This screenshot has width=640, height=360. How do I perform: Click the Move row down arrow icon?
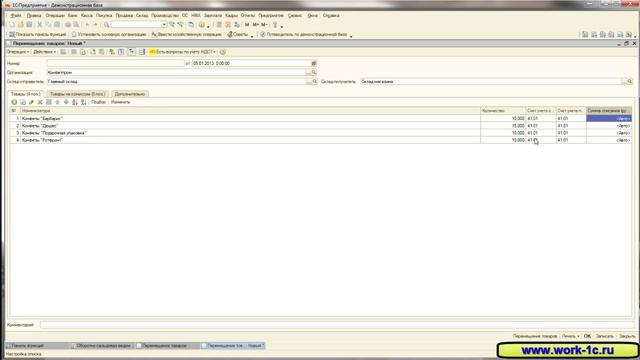(x=66, y=102)
